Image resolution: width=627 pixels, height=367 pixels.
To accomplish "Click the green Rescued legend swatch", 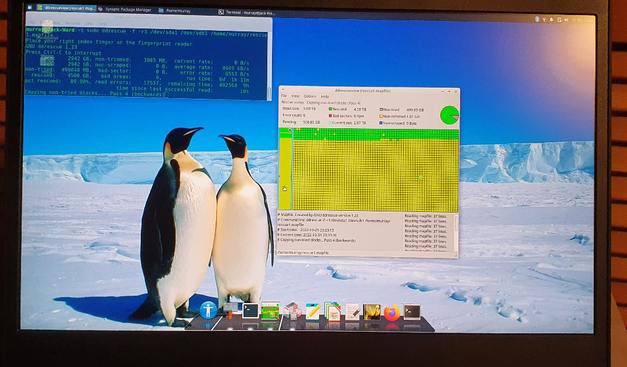I will [x=330, y=109].
